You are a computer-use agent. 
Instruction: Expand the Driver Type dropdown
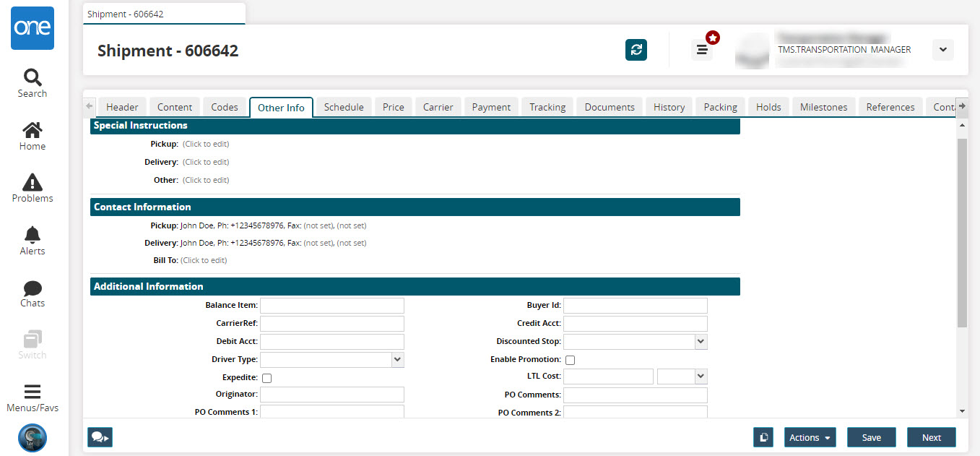[396, 359]
